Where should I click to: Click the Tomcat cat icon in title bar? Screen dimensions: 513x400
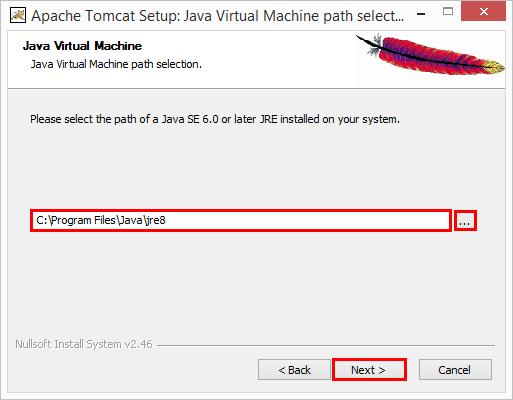click(x=18, y=15)
